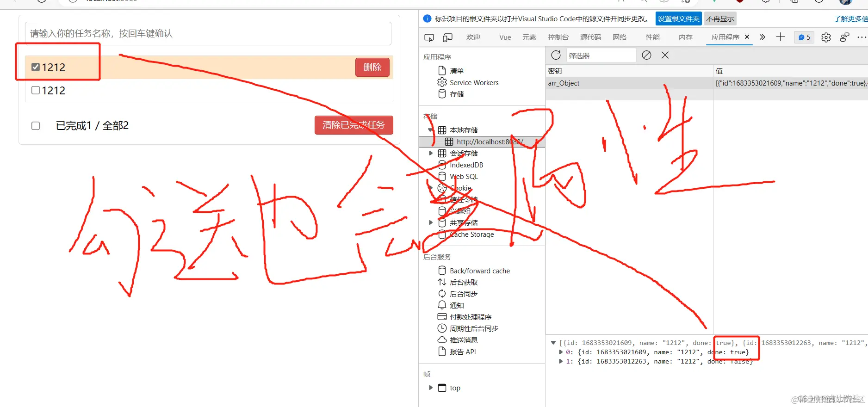Click the task name input field
This screenshot has width=868, height=407.
click(208, 33)
